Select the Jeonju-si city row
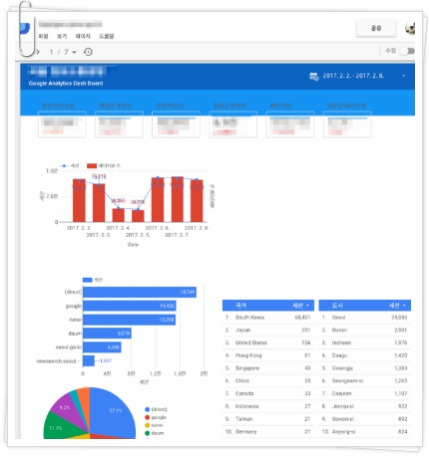Viewport: 429px width, 457px height. [x=365, y=406]
